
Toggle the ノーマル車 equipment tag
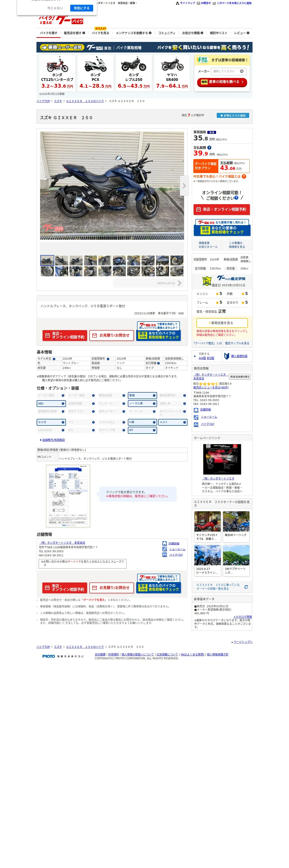pyautogui.click(x=142, y=403)
